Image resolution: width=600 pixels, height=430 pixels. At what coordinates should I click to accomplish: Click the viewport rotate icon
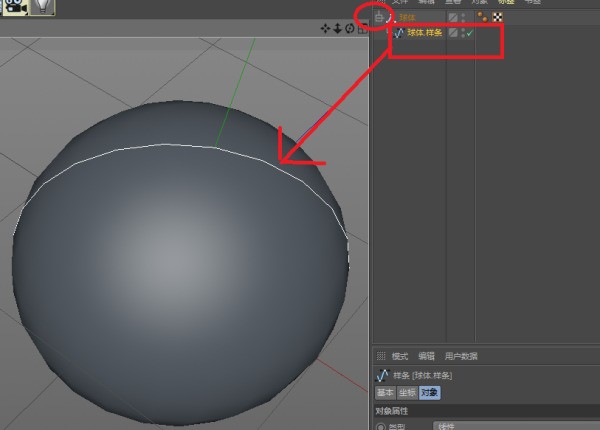[x=349, y=29]
